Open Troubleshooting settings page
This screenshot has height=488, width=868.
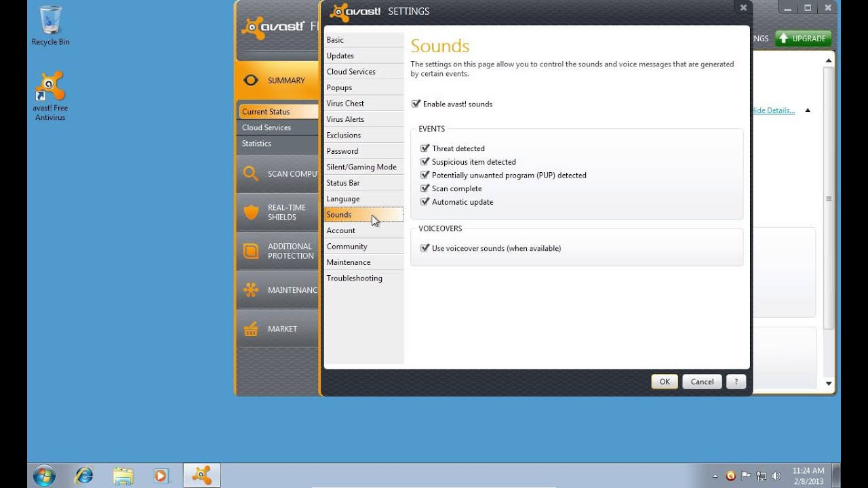(x=363, y=279)
